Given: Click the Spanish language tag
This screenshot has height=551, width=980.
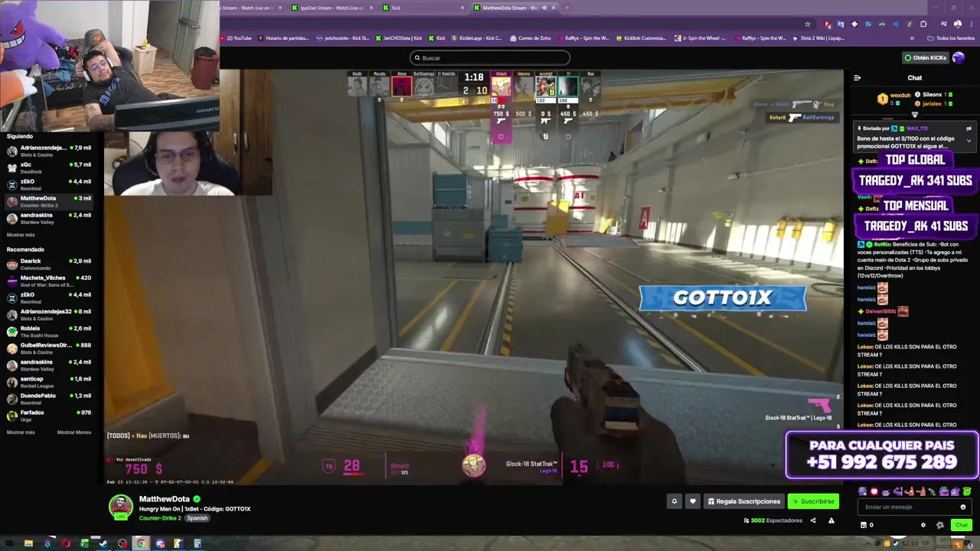Looking at the screenshot, I should click(197, 518).
